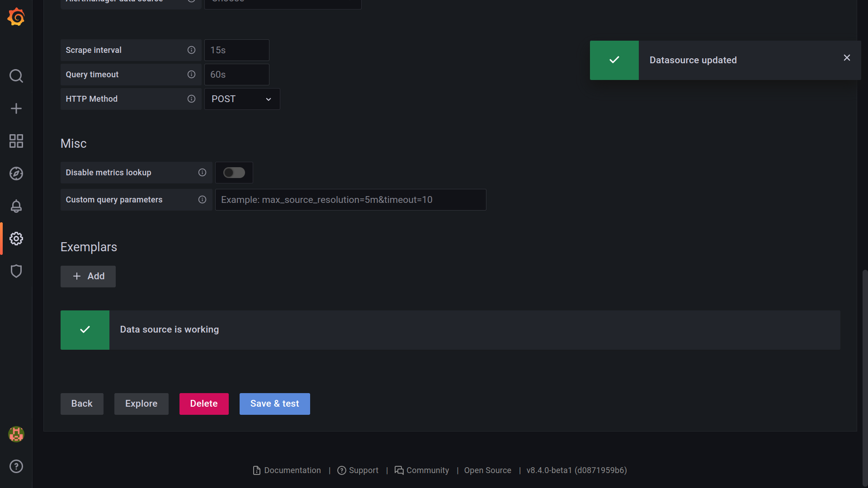This screenshot has height=488, width=868.
Task: Dismiss the Datasource updated notification
Action: tap(847, 58)
